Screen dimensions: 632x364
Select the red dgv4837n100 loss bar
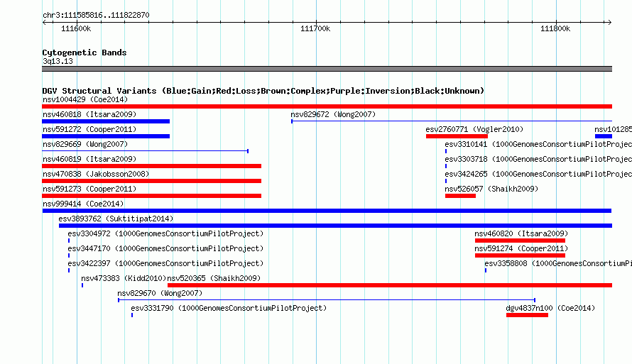pos(527,315)
